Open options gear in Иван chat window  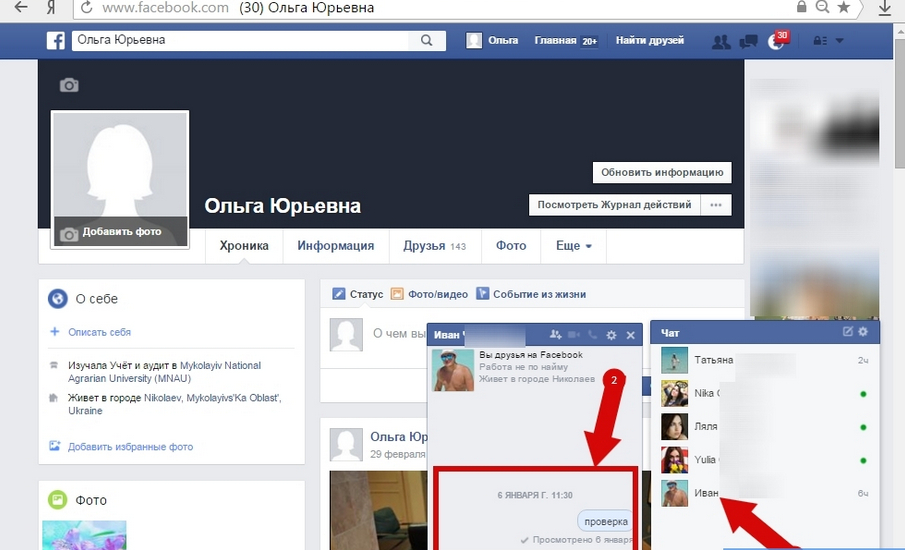click(x=611, y=335)
